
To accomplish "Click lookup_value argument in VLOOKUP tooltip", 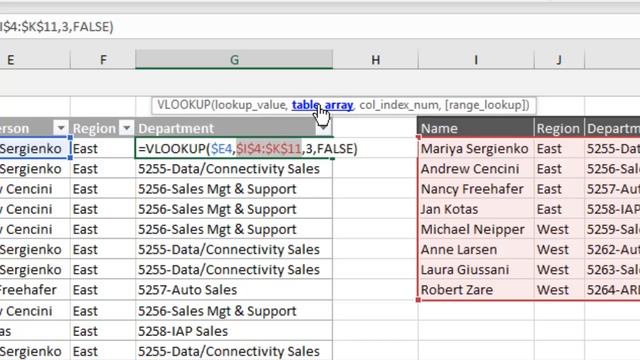I will coord(251,105).
